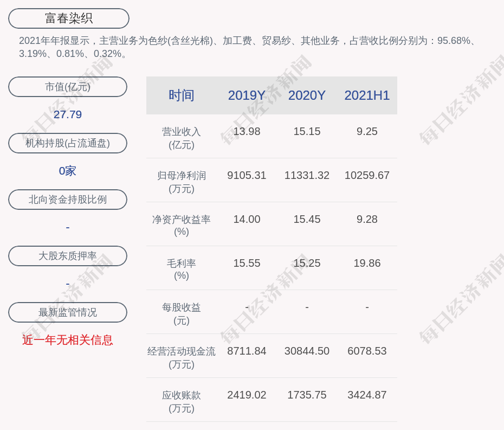The height and width of the screenshot is (430, 504).
Task: Click the 经营活动现金流(万元) row label
Action: (182, 358)
